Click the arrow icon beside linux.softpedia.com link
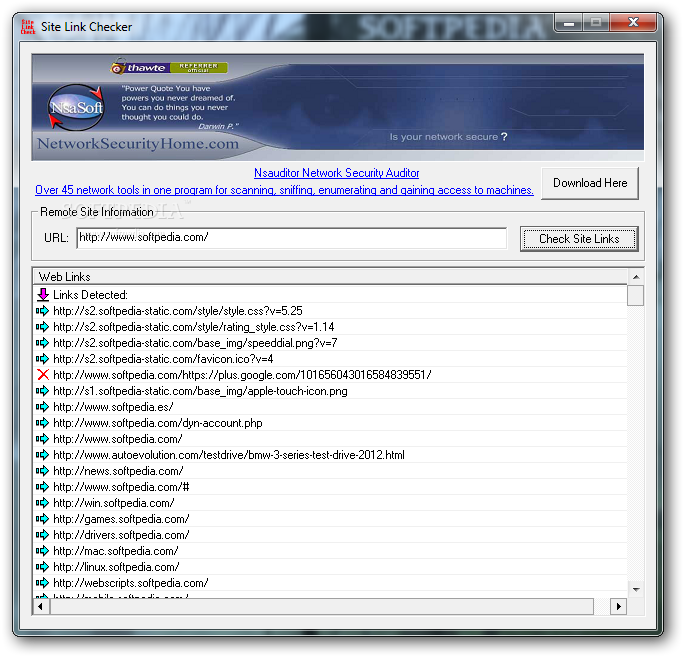Viewport: 684px width, 657px height. pos(42,567)
